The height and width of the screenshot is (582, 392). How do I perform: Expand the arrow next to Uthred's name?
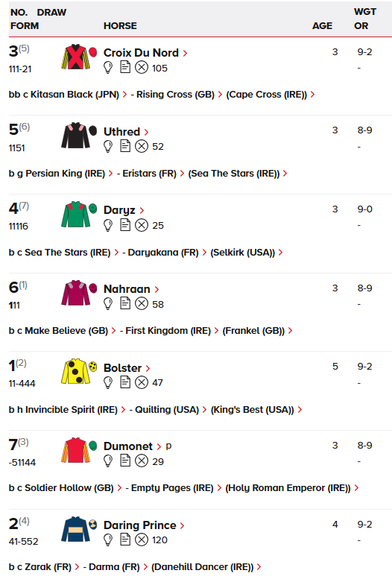146,132
